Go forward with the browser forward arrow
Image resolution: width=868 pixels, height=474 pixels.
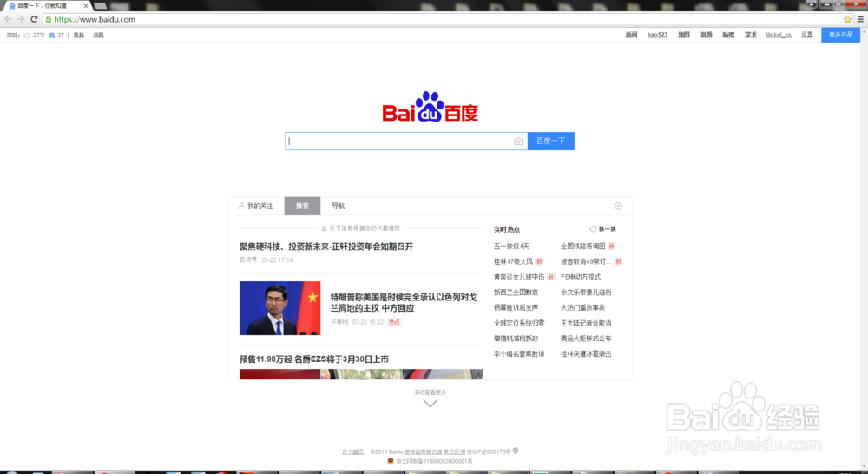click(21, 19)
